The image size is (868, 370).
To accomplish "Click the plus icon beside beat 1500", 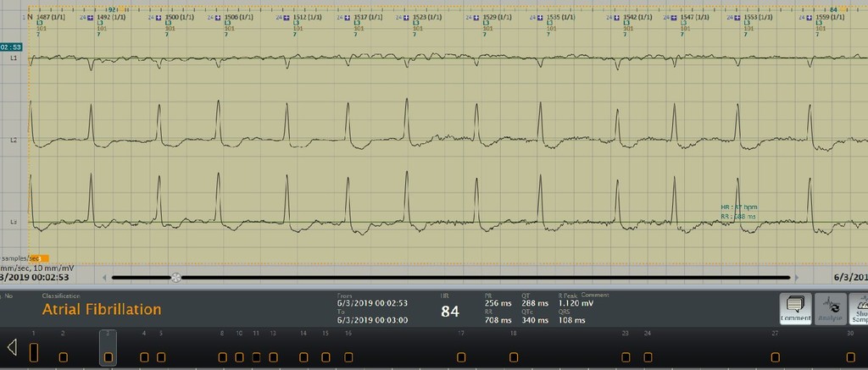I will pos(159,18).
